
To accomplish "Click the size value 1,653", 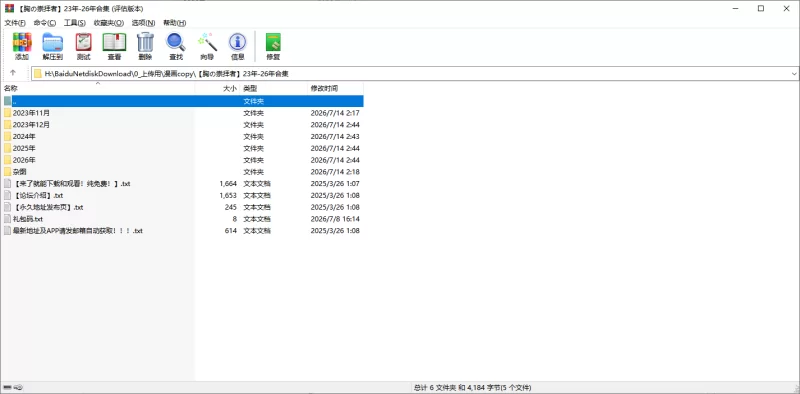I will point(228,195).
